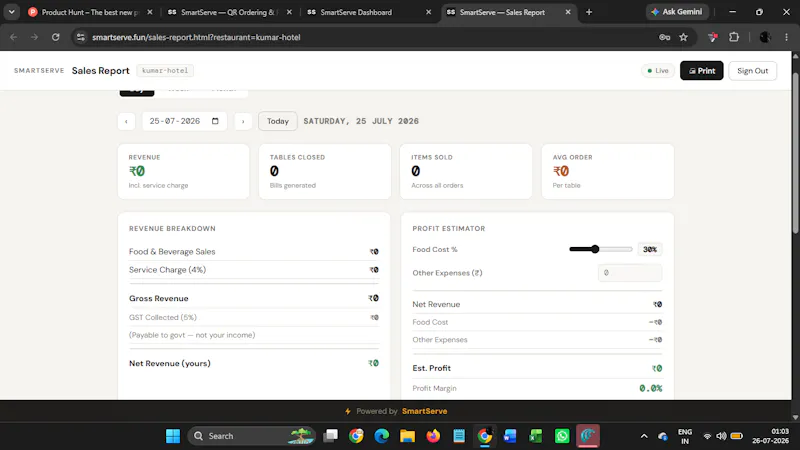The height and width of the screenshot is (450, 800).
Task: Open Firefox from taskbar
Action: (433, 436)
